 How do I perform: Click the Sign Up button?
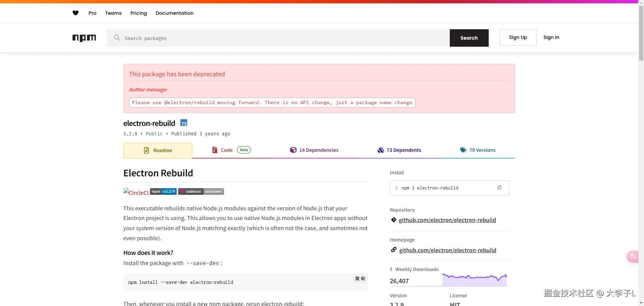pyautogui.click(x=518, y=37)
